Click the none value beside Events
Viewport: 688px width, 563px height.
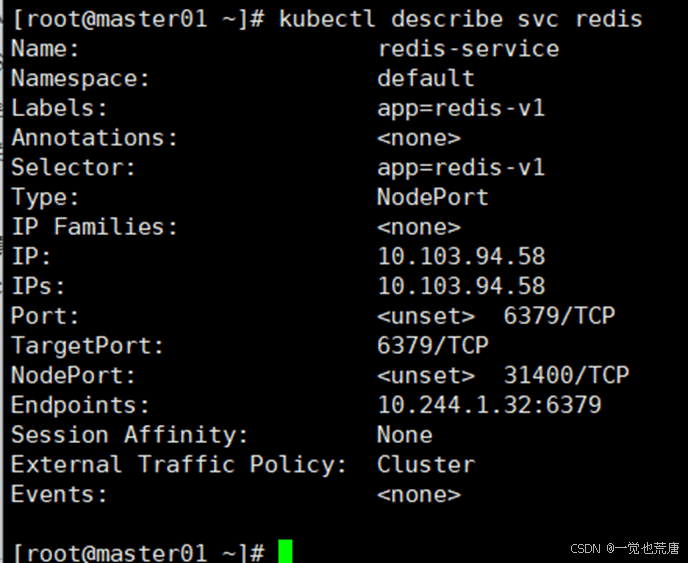click(418, 494)
